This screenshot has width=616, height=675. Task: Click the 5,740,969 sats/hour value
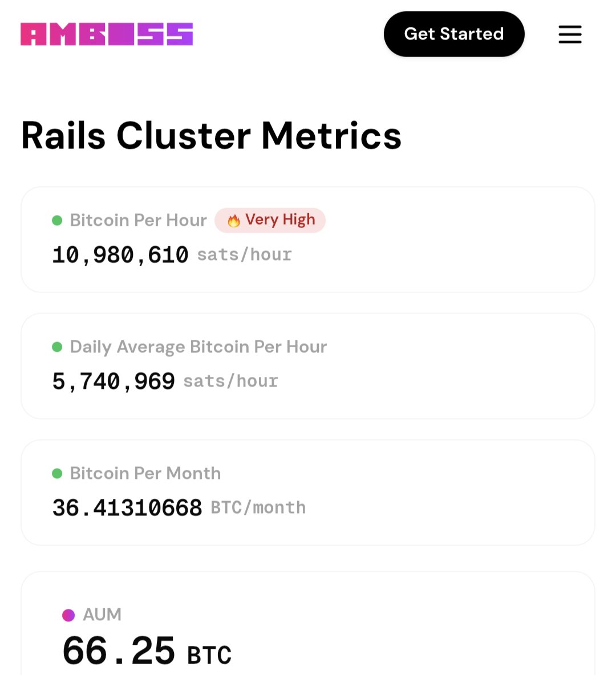pos(165,381)
